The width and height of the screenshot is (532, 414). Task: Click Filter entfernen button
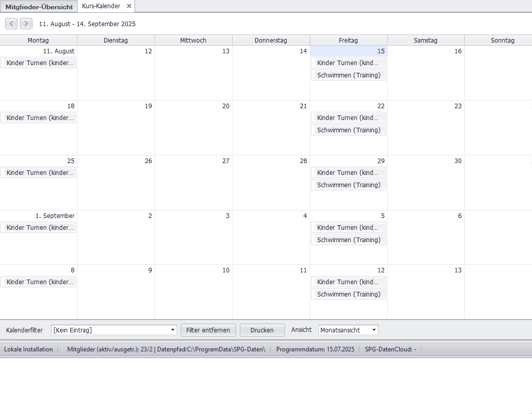(208, 330)
